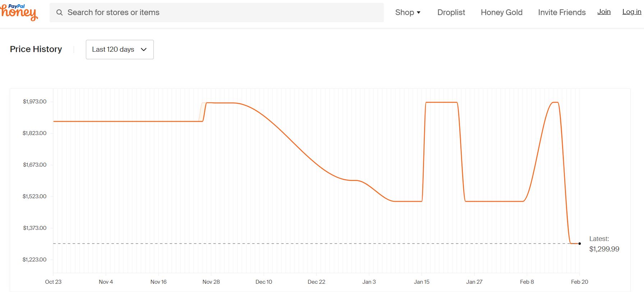
Task: Click the Log in link
Action: (632, 12)
